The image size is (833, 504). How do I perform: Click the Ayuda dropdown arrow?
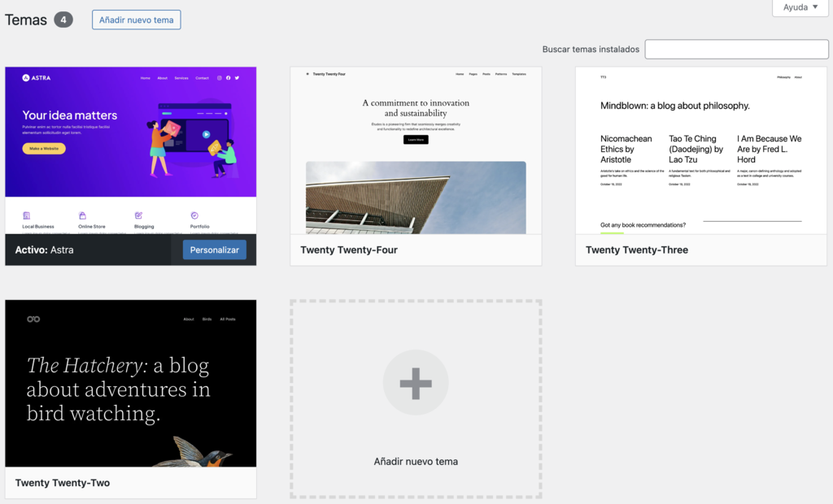(815, 7)
